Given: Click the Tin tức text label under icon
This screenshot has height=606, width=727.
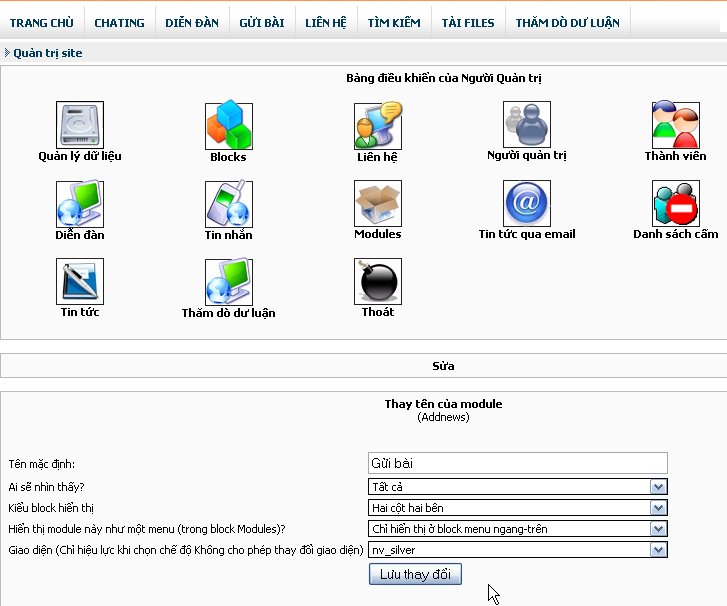Looking at the screenshot, I should 80,312.
